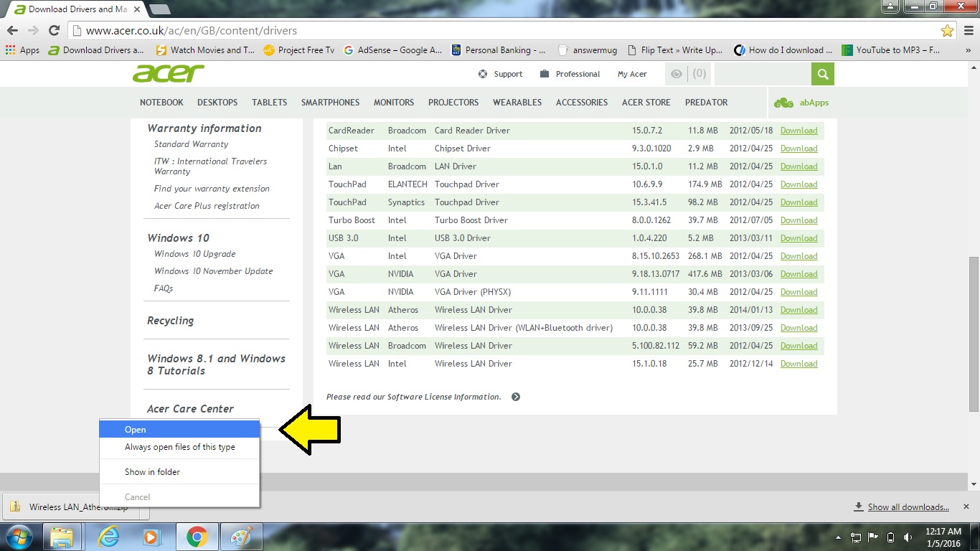980x551 pixels.
Task: Open Windows 10 FAQs sidebar link
Action: pyautogui.click(x=164, y=288)
